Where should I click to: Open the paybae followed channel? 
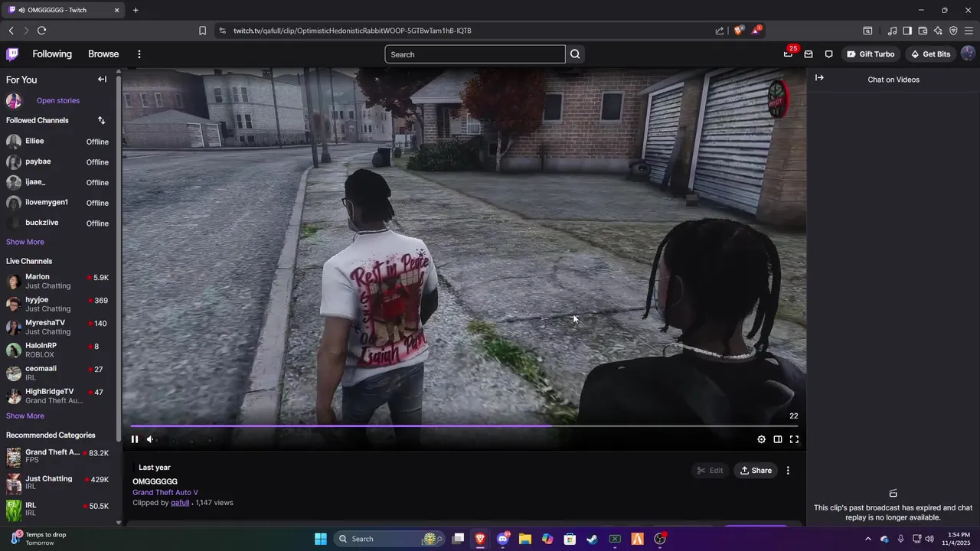tap(58, 162)
